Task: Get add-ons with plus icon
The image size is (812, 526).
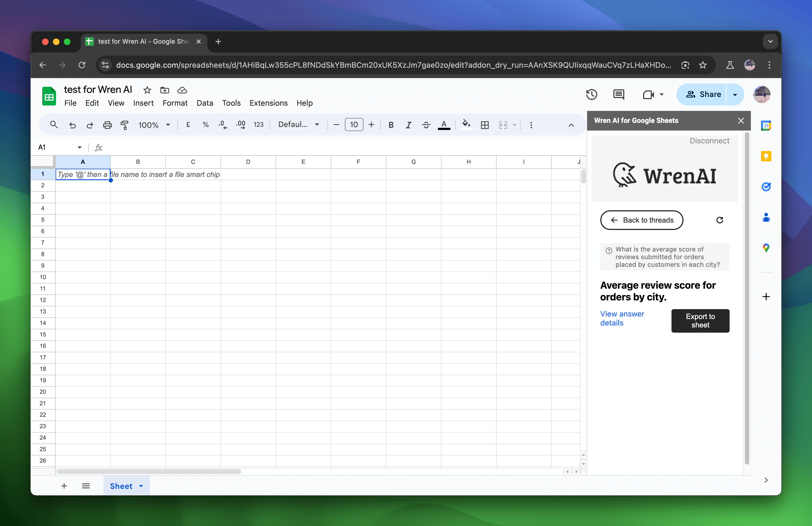Action: 766,297
